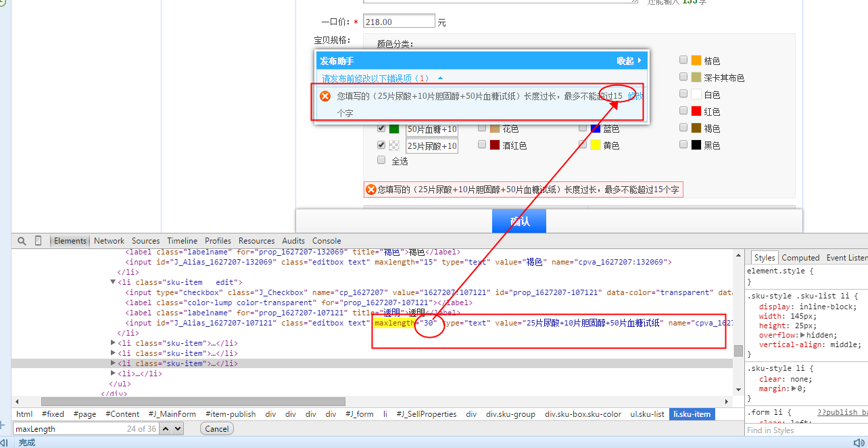Image resolution: width=868 pixels, height=448 pixels.
Task: Toggle the device mode phone icon
Action: click(x=39, y=241)
